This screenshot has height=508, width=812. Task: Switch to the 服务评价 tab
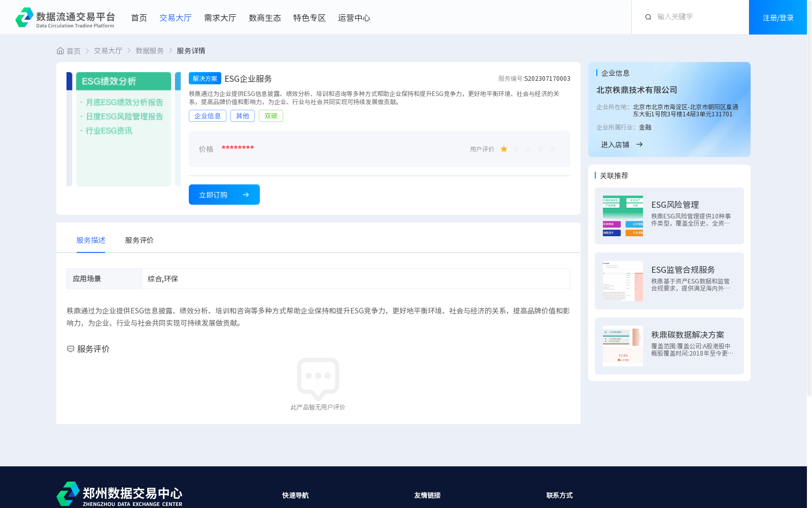click(x=140, y=240)
